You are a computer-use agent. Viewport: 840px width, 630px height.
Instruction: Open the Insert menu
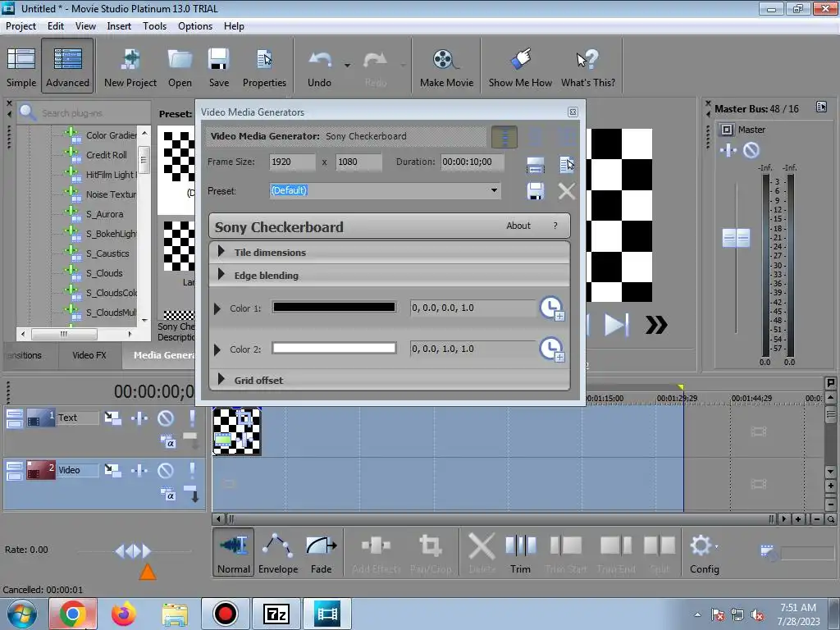pos(119,26)
